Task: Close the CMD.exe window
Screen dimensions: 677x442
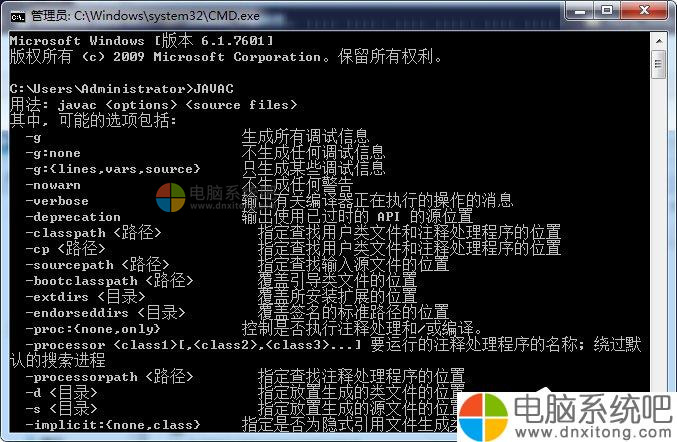Action: tap(644, 10)
